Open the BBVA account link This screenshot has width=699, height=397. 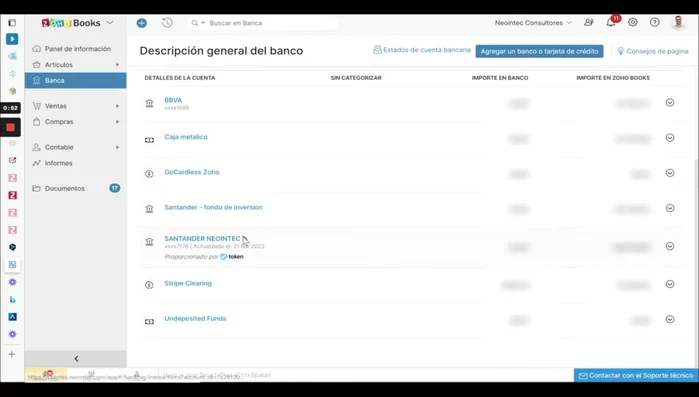coord(173,100)
